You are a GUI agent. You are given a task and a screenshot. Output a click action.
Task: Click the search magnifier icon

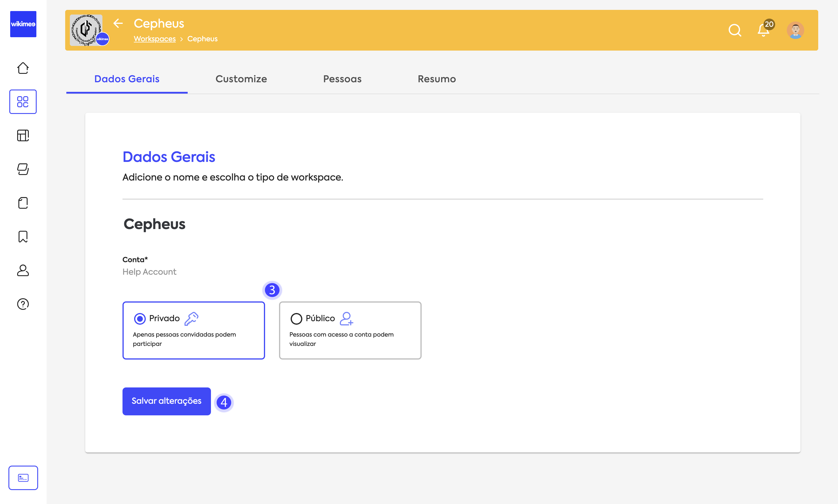tap(735, 30)
